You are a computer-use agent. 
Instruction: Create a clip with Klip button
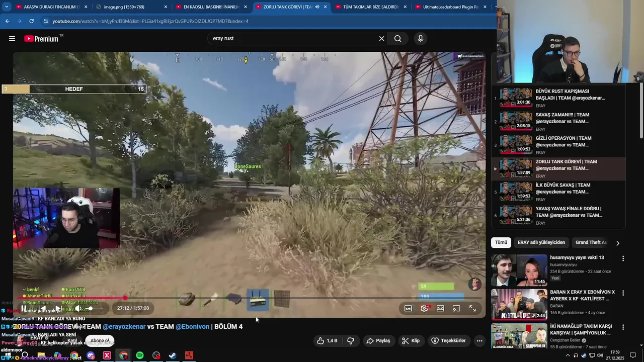411,341
